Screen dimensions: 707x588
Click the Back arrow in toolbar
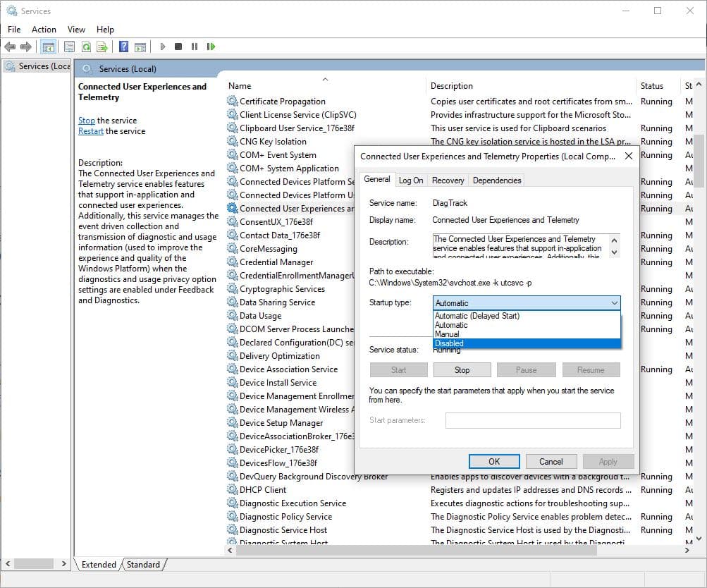point(10,47)
